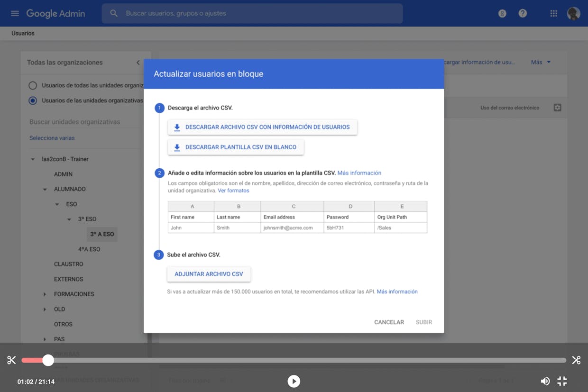Collapse the 'las2conB - Trainer' tree node arrow
This screenshot has width=588, height=392.
click(33, 159)
